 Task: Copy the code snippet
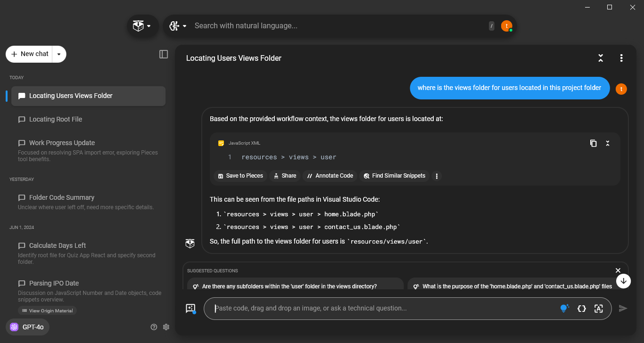pos(593,143)
